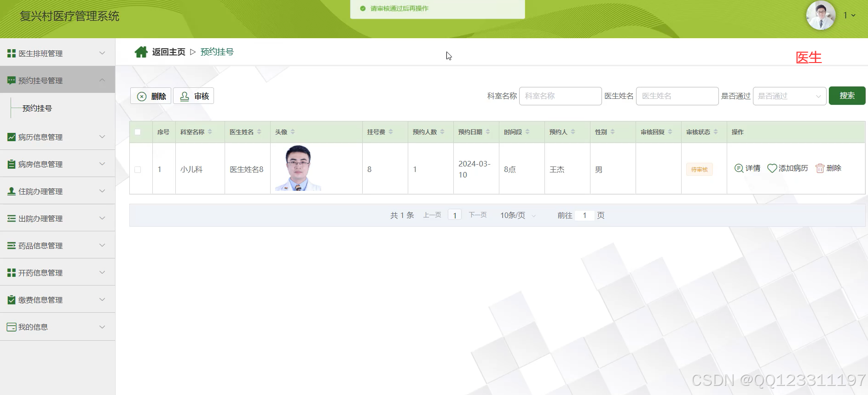Click the 待审核 status tag

pos(700,170)
